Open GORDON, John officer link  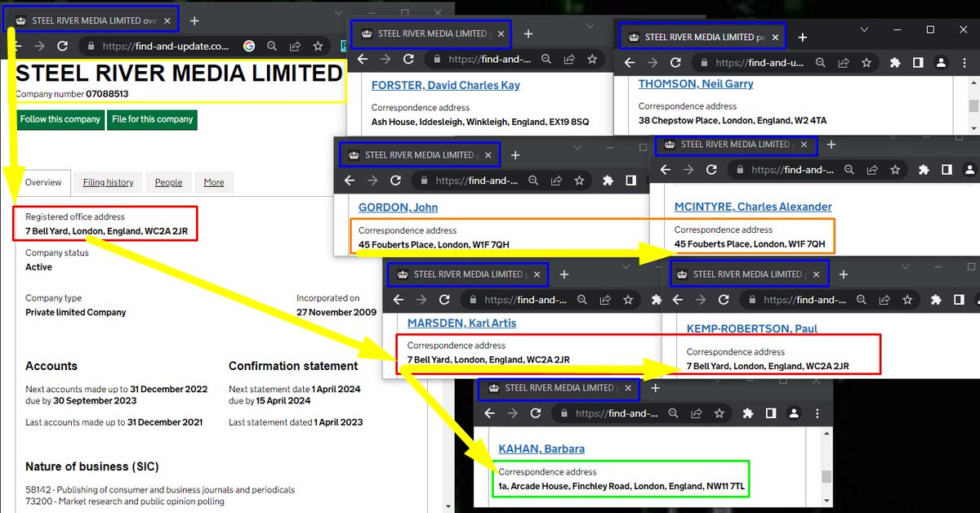[399, 207]
